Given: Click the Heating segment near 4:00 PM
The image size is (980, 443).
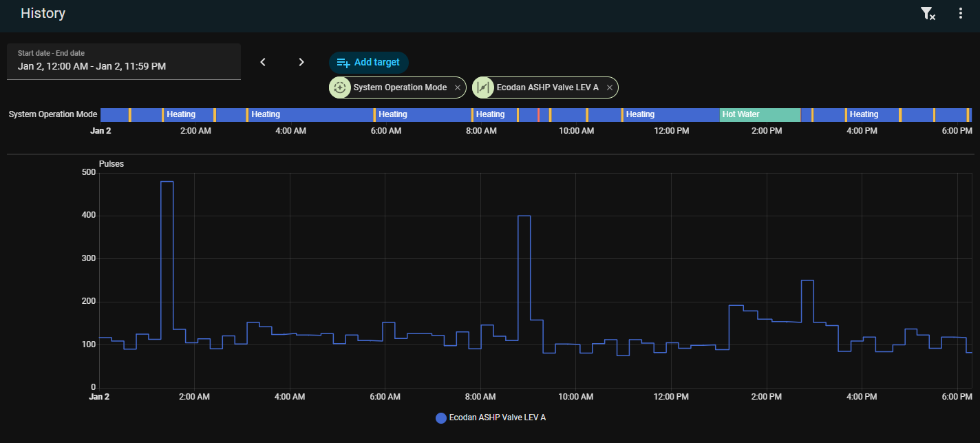Looking at the screenshot, I should [872, 114].
